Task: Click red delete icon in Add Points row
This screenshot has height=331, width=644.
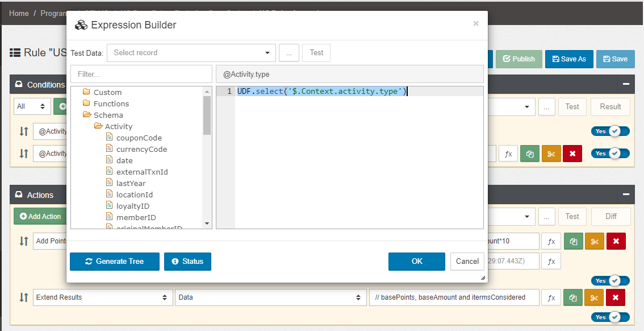Action: click(x=616, y=241)
